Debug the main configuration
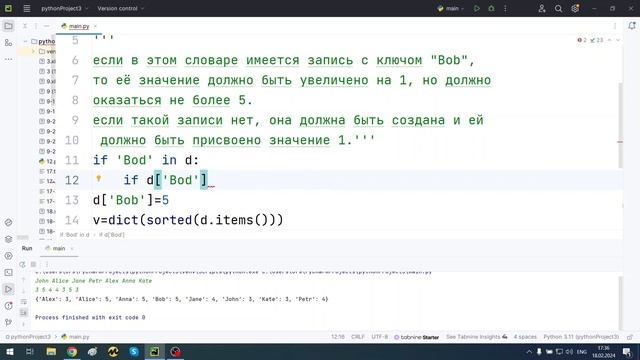 tap(491, 8)
